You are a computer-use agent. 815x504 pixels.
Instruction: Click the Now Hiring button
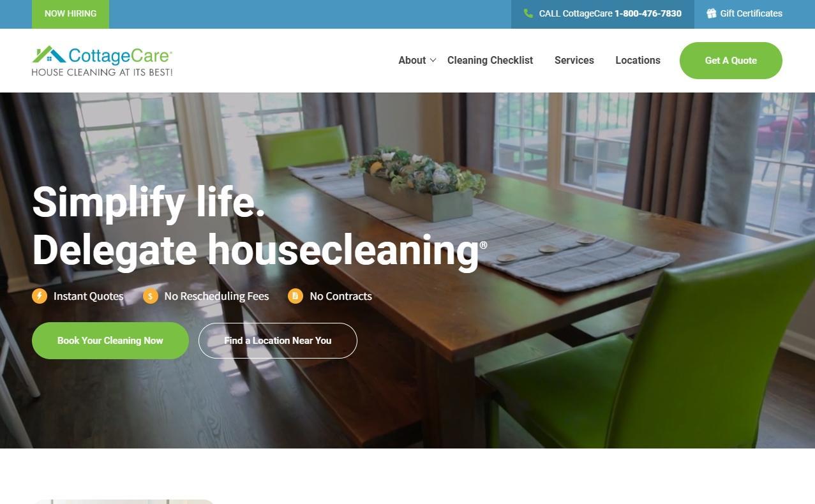(x=70, y=14)
